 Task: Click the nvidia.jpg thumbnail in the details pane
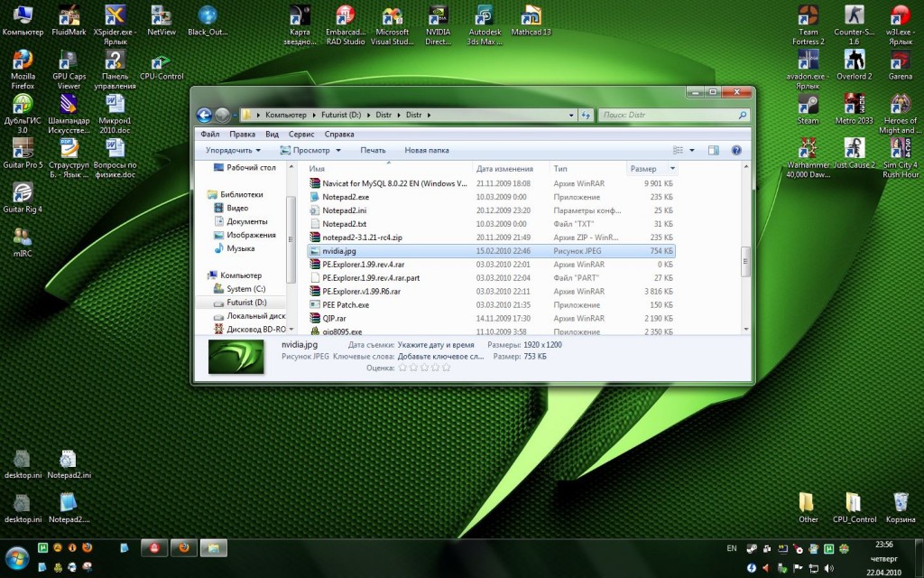[x=236, y=356]
